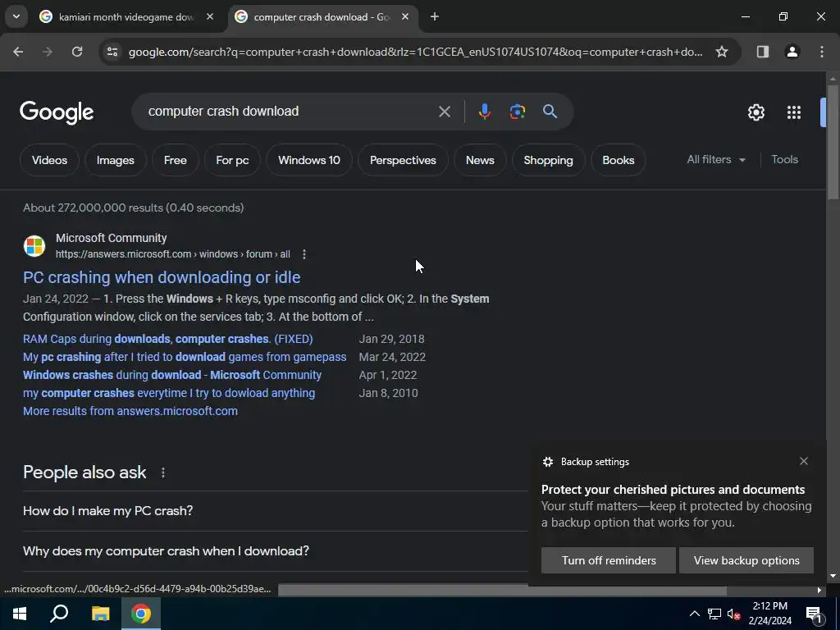
Task: Go back using the browser back arrow
Action: [x=18, y=52]
